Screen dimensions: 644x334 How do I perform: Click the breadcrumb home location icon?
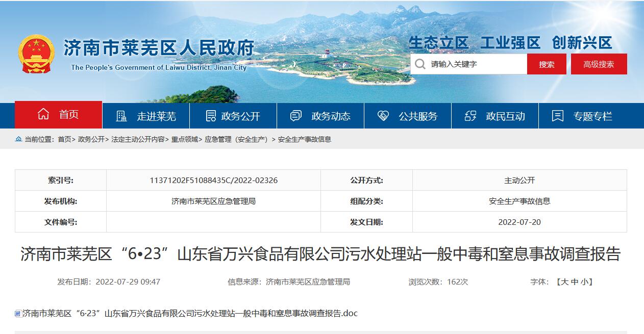pyautogui.click(x=19, y=139)
